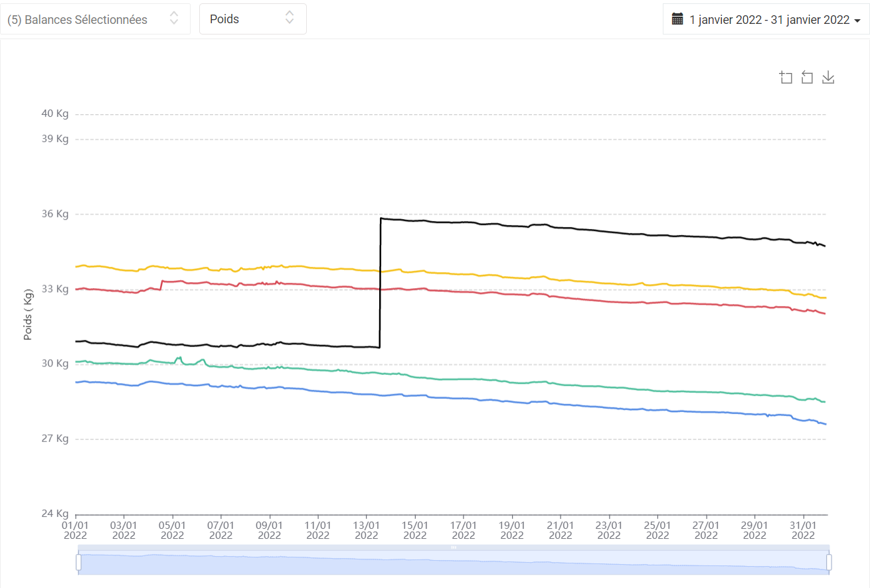Click the 40 Kg axis label

[x=54, y=113]
